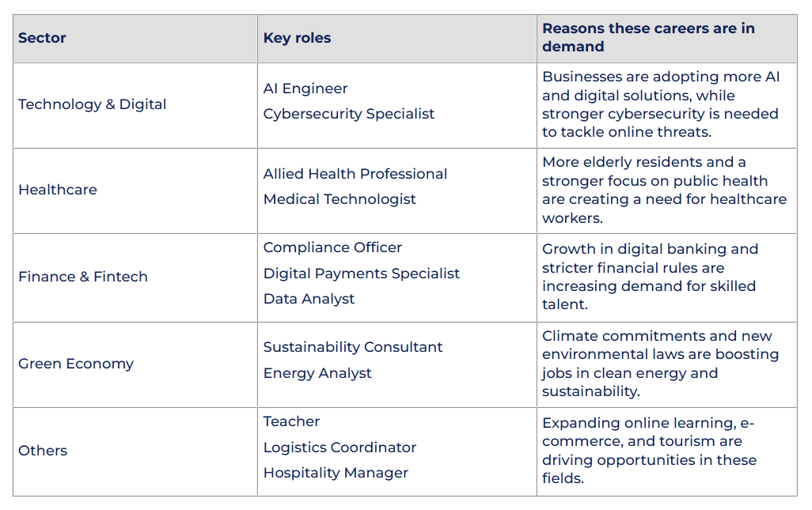Click the AI Engineer role text
This screenshot has height=510, width=812.
[x=305, y=89]
